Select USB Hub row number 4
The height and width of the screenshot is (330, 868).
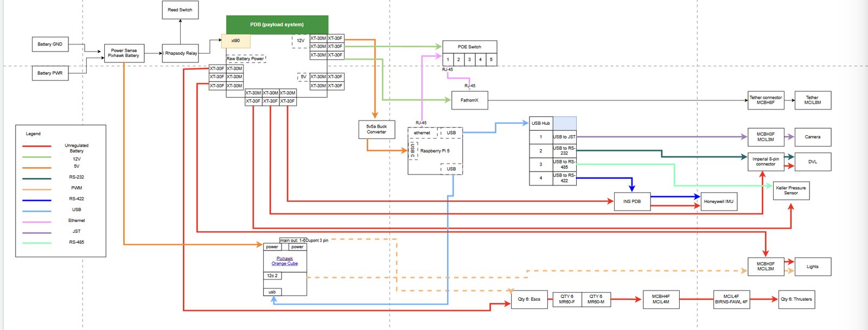tap(541, 178)
